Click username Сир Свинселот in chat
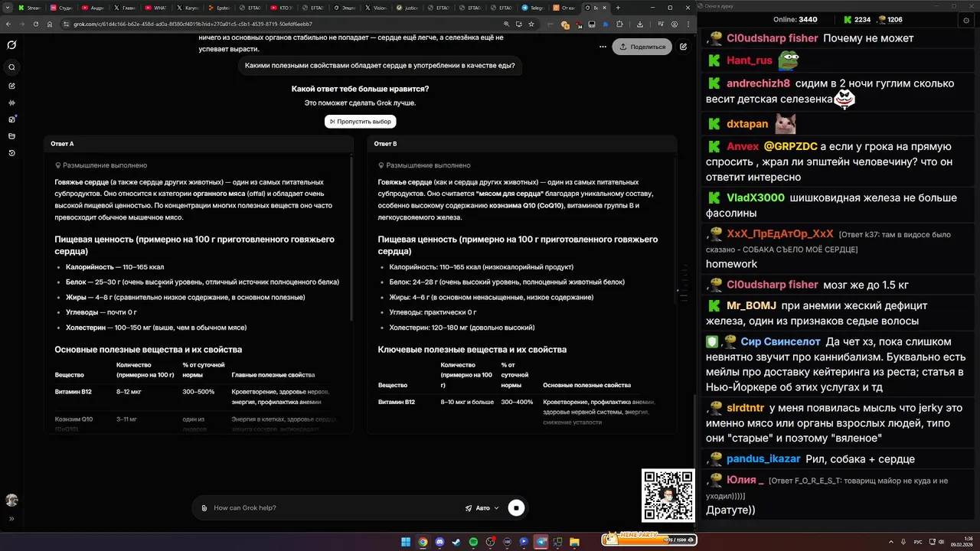 pos(780,342)
